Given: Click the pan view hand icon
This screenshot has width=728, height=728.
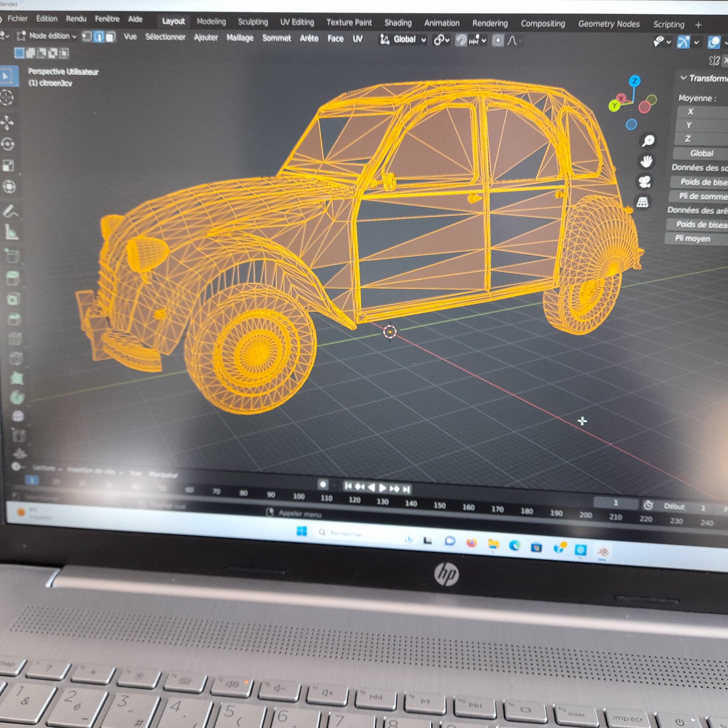Looking at the screenshot, I should point(646,161).
